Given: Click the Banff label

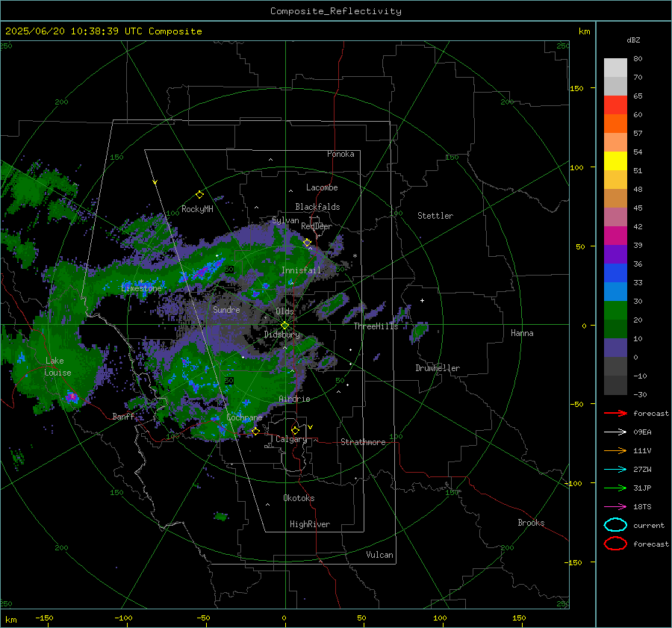Looking at the screenshot, I should tap(123, 416).
